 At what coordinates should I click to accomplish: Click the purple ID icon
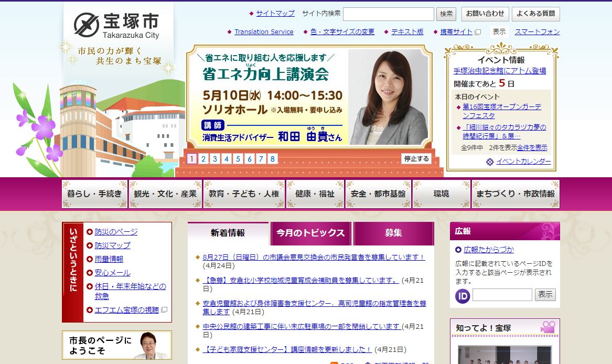coord(463,296)
